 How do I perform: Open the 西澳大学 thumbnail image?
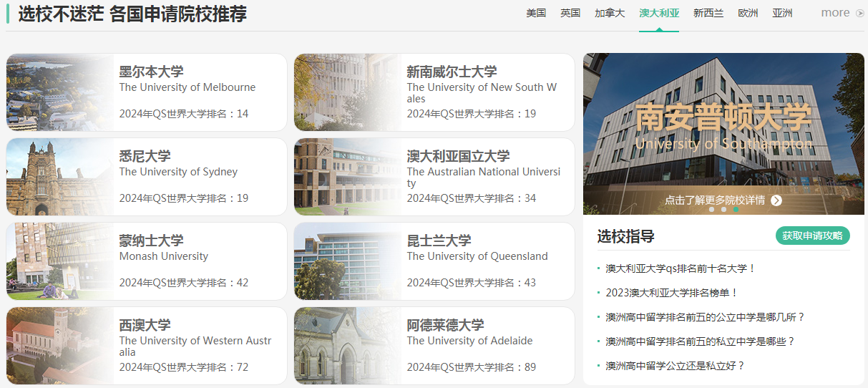coord(60,346)
